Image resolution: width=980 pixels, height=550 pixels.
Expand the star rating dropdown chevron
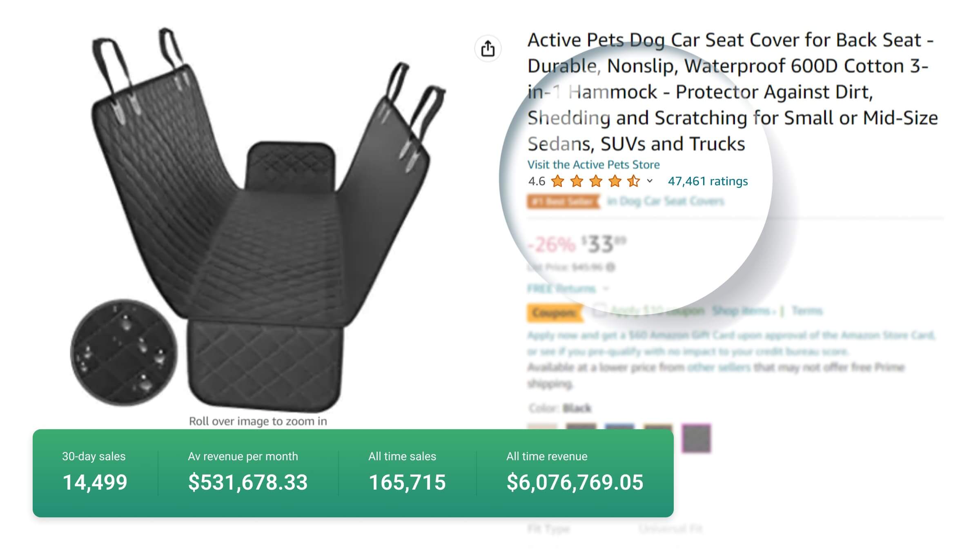[650, 181]
